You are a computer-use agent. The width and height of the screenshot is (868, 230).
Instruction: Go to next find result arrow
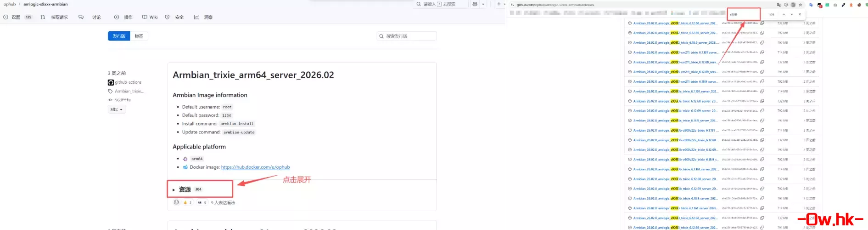point(792,14)
